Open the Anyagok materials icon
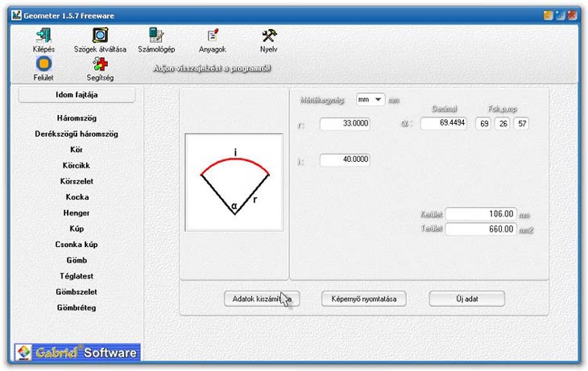 (212, 35)
